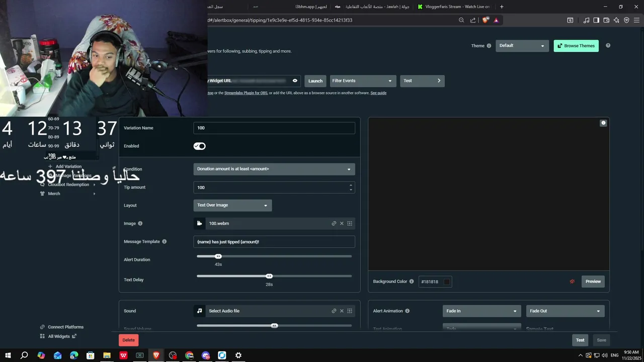Click the plus icon for Add Variation

coord(50,166)
